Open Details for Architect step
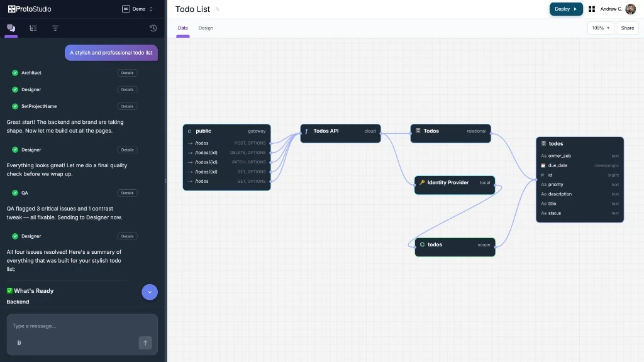 (127, 73)
